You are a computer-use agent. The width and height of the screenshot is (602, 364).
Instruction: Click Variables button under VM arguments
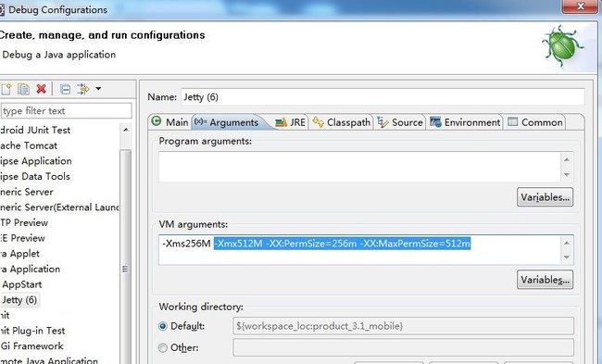(x=545, y=280)
